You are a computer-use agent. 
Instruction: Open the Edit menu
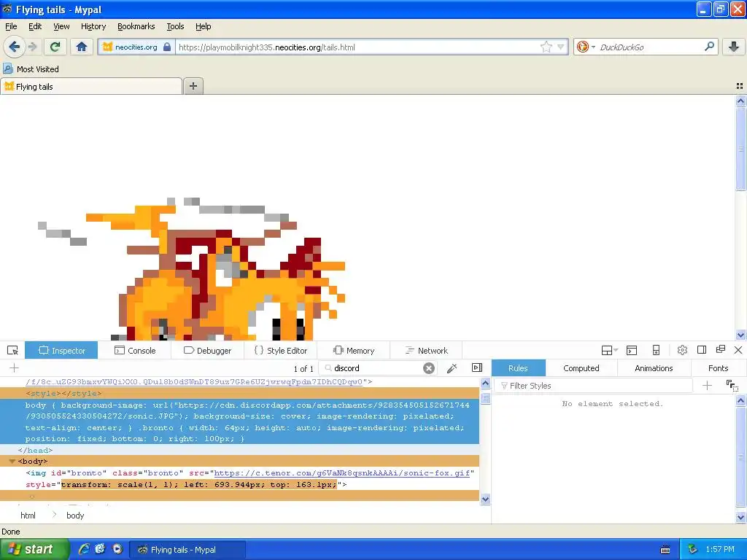[35, 27]
